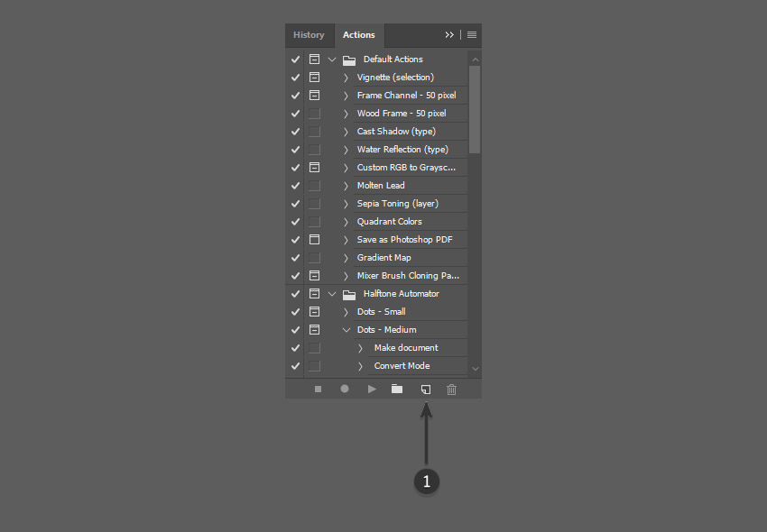Collapse the Dots - Medium action

pos(347,330)
